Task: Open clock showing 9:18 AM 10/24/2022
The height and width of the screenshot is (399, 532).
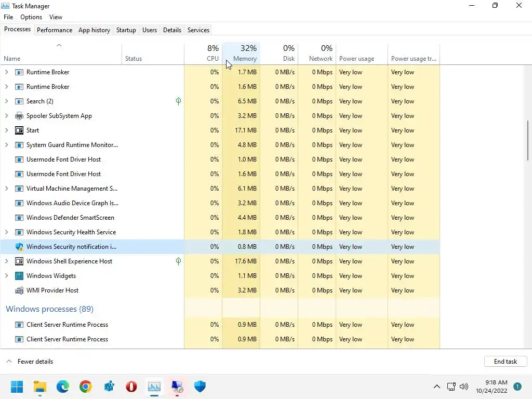Action: [491, 387]
